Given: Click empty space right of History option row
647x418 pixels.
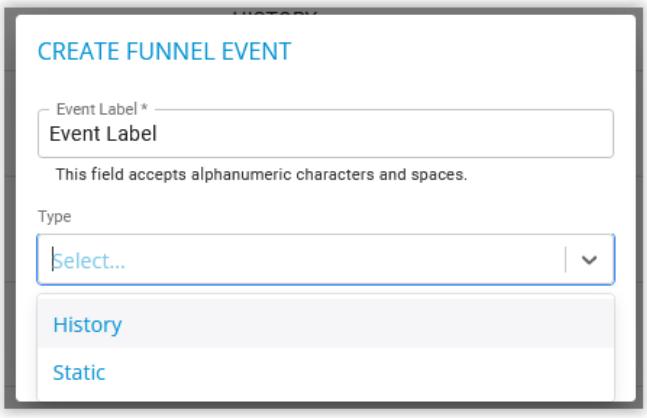Looking at the screenshot, I should click(x=367, y=324).
